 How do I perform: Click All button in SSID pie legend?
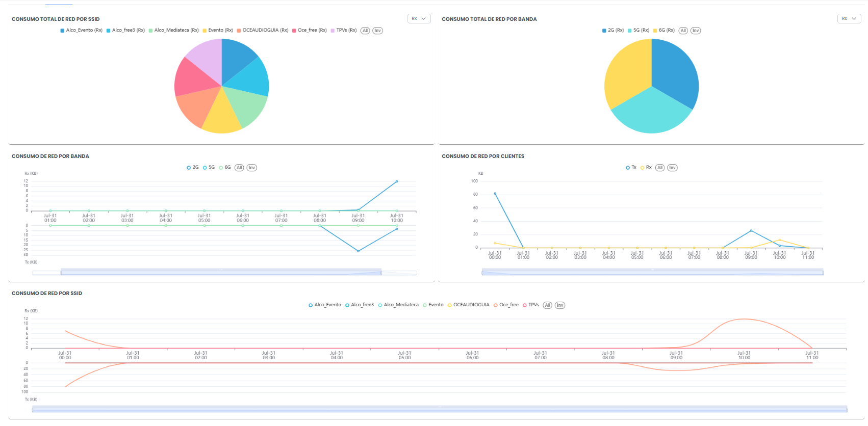365,31
